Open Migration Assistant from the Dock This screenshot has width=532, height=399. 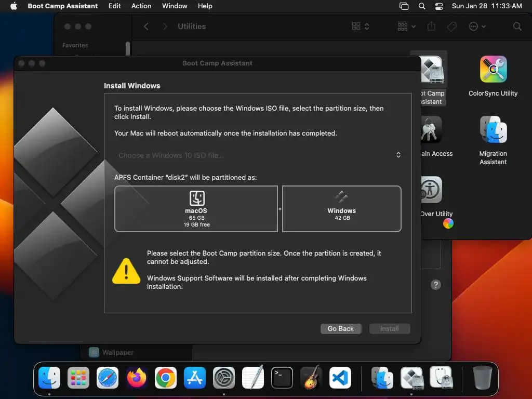pos(382,377)
